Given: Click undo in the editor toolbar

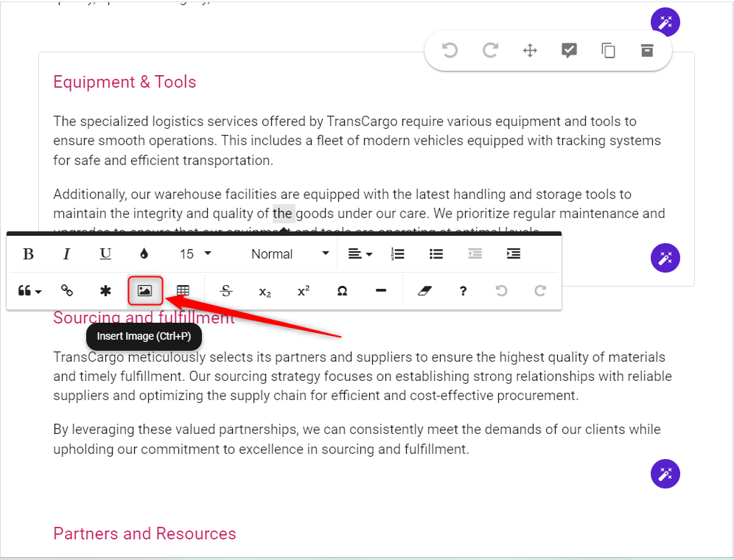Looking at the screenshot, I should 501,291.
